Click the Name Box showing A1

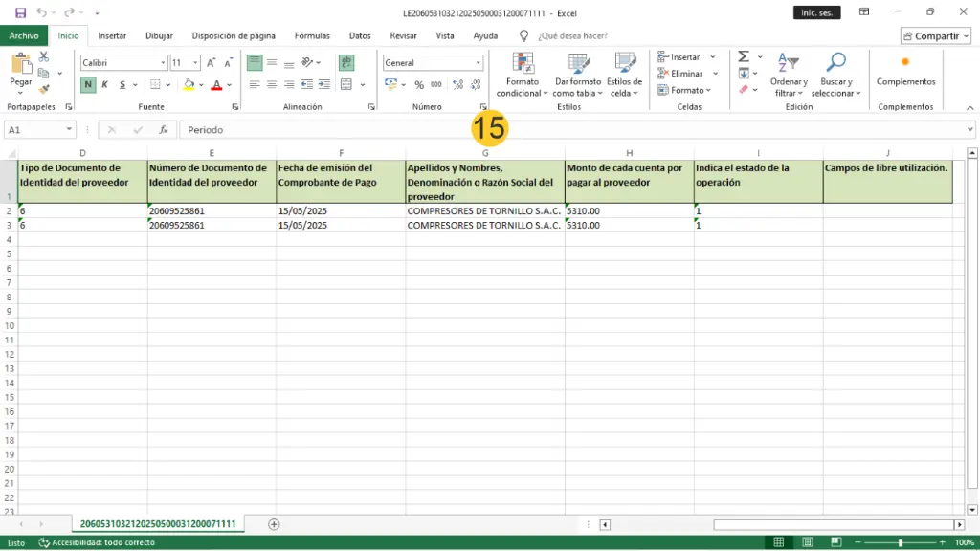click(34, 129)
